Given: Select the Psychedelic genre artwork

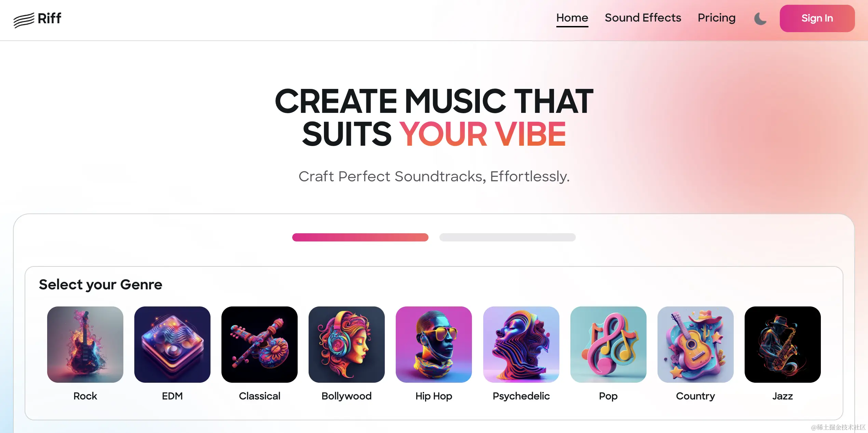Looking at the screenshot, I should [521, 344].
